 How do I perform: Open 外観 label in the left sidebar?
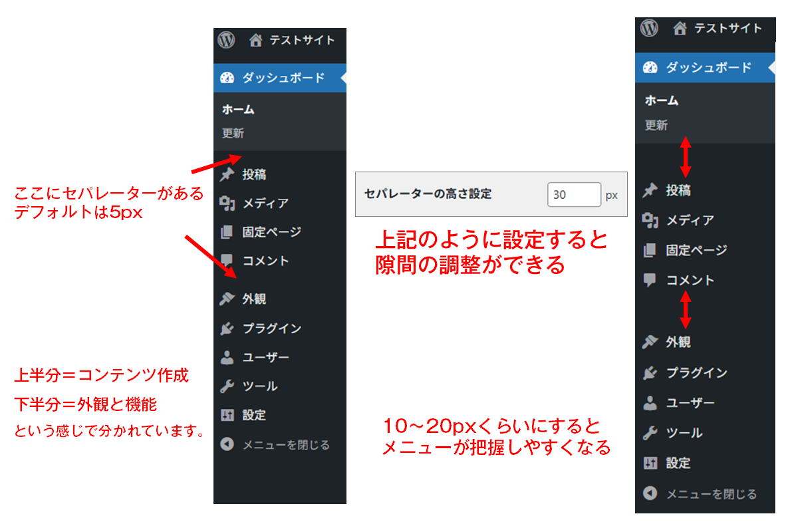coord(255,299)
